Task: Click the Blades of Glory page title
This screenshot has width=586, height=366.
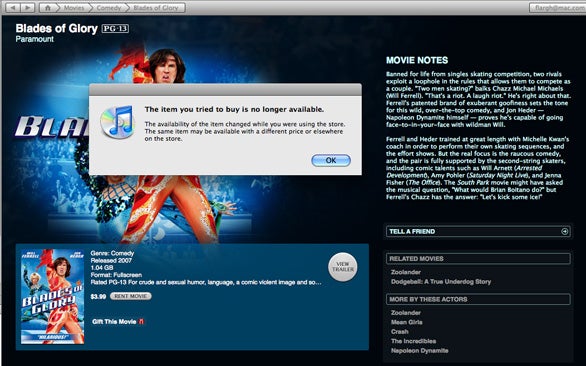Action: click(x=56, y=28)
